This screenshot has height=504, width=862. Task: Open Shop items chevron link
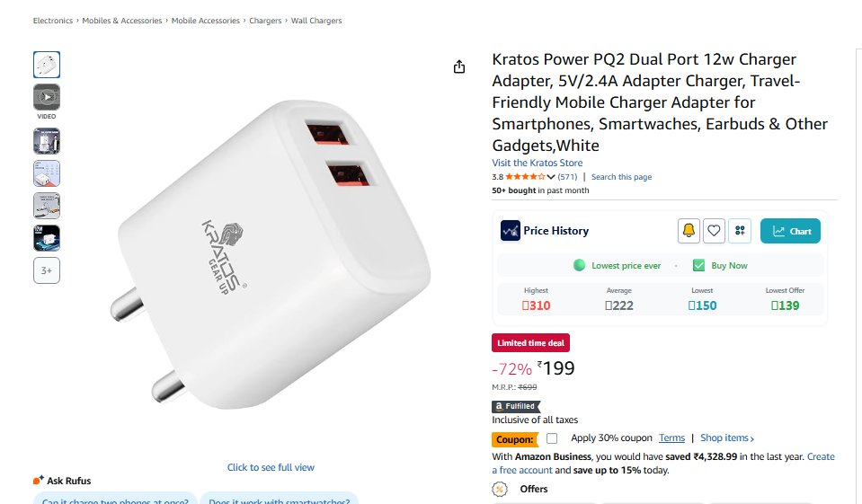click(727, 438)
